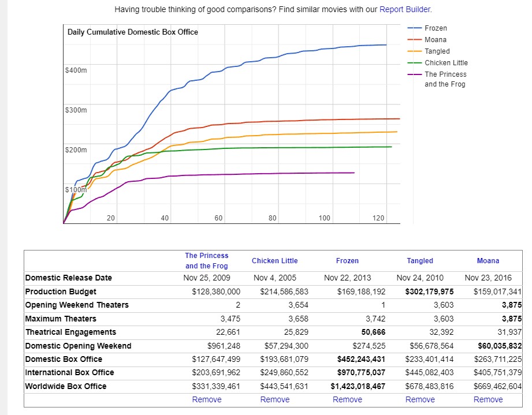Open the Frozen column header link

tap(347, 261)
